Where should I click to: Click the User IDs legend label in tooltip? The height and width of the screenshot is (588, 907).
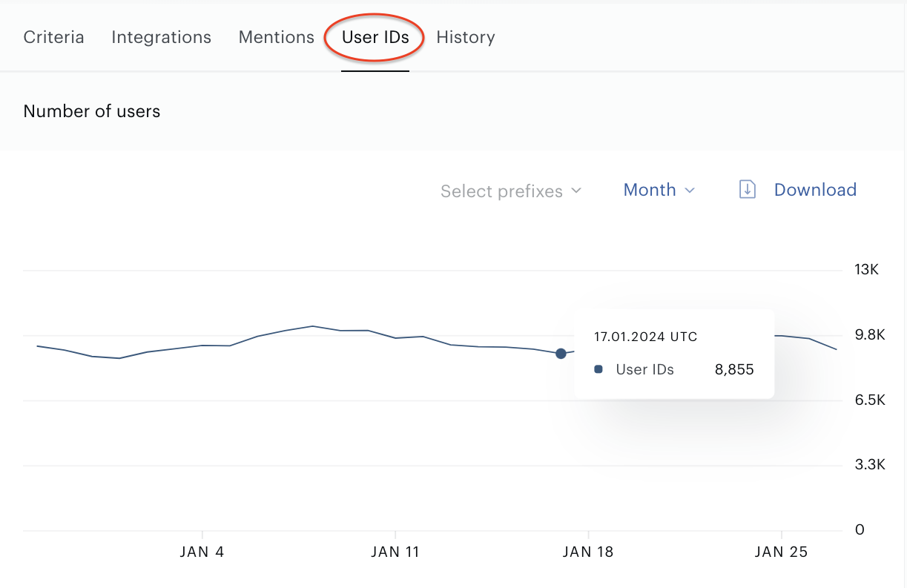pos(645,369)
